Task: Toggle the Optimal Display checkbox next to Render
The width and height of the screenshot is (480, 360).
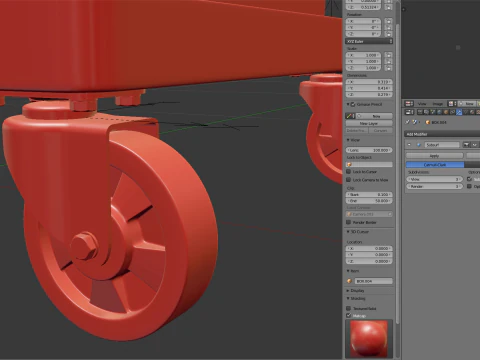Action: (x=469, y=186)
